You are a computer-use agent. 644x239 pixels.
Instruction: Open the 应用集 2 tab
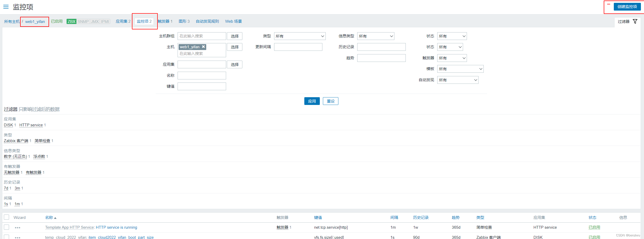coord(123,21)
